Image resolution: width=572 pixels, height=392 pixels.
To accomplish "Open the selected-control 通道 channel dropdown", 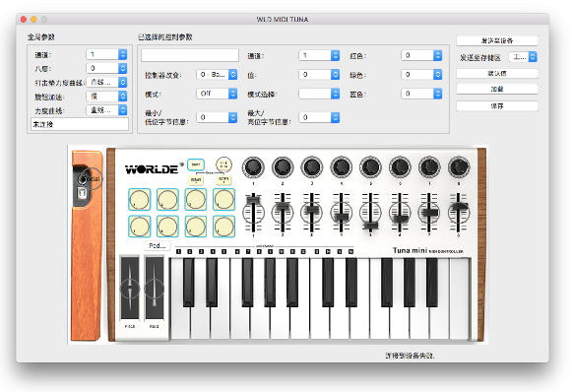I will pyautogui.click(x=319, y=55).
